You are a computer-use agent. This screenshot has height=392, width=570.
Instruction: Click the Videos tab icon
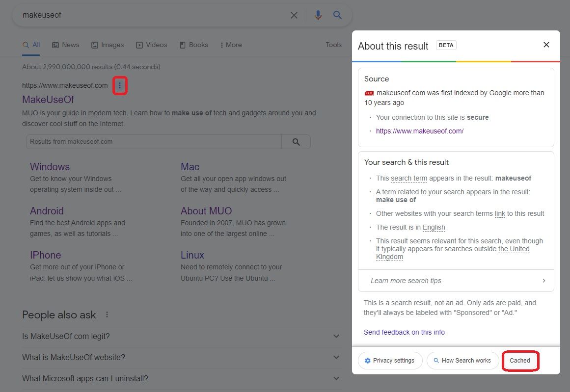[x=138, y=45]
